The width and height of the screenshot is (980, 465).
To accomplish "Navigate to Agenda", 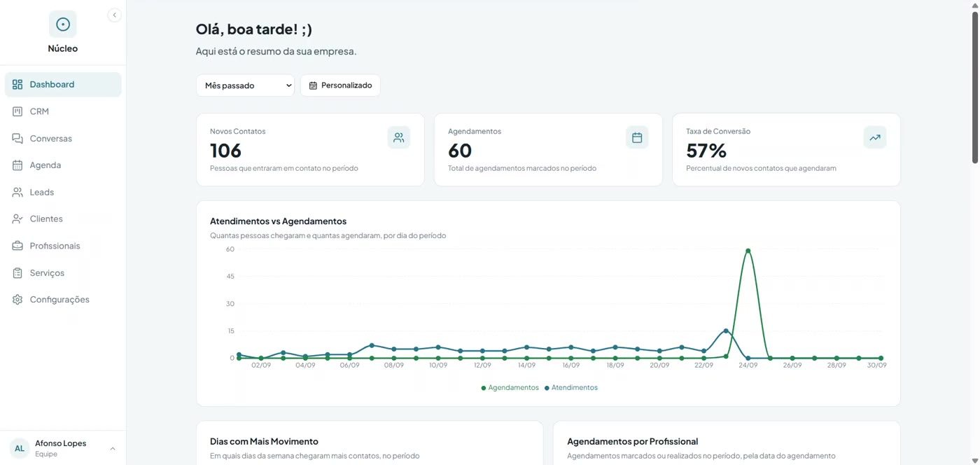I will click(63, 165).
